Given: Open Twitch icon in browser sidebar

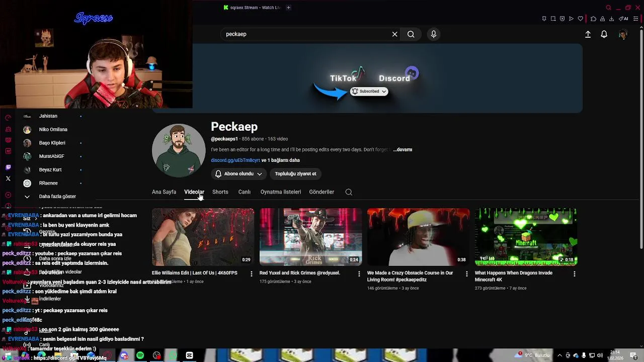Looking at the screenshot, I should (x=8, y=167).
